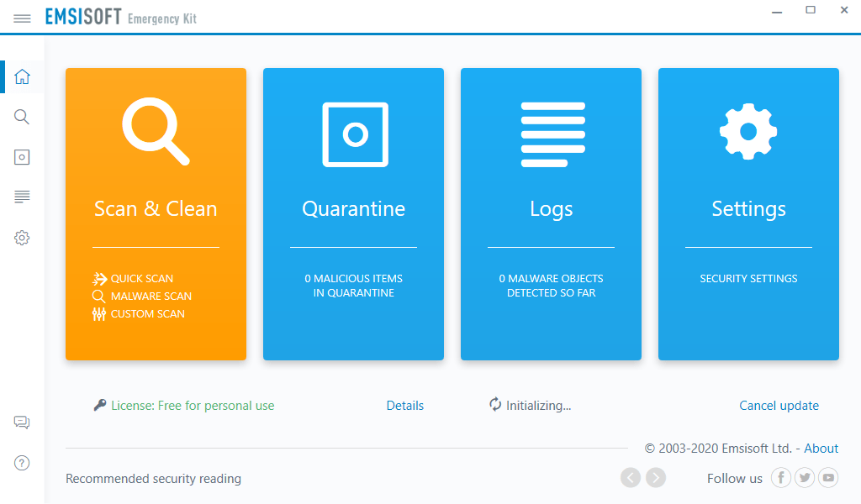Screen dimensions: 861x504
Task: Open Settings from sidebar gear icon
Action: pos(23,238)
